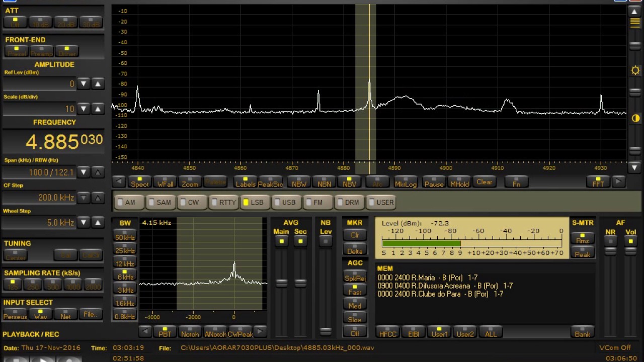Turn attenuator Off
Viewport: 644px width, 362px height.
click(x=16, y=22)
